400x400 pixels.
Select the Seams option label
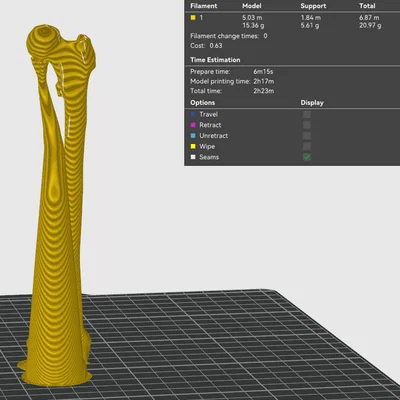pyautogui.click(x=209, y=157)
